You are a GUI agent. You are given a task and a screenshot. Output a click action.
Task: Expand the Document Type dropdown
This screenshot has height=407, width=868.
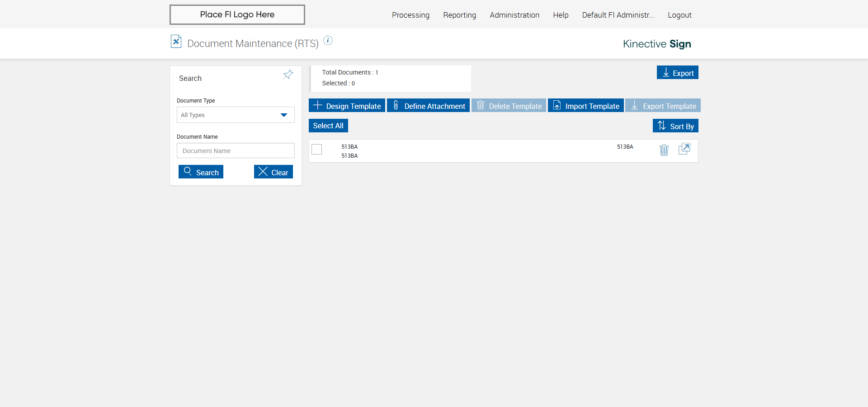pyautogui.click(x=236, y=115)
